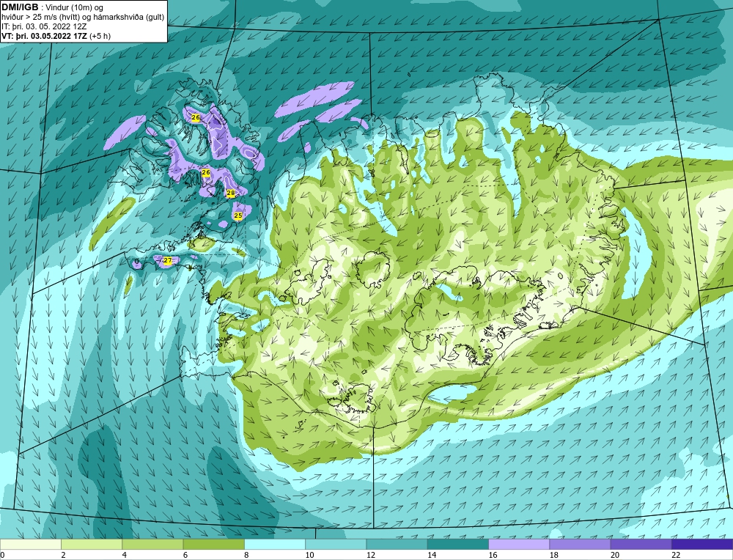The image size is (733, 560).
Task: Click the scale number 0
Action: 2,555
